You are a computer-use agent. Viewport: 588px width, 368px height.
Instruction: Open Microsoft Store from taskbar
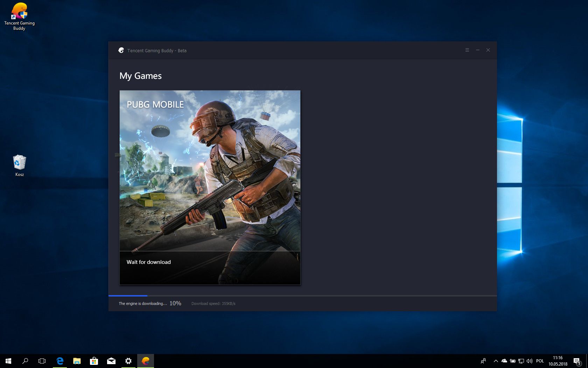click(94, 361)
